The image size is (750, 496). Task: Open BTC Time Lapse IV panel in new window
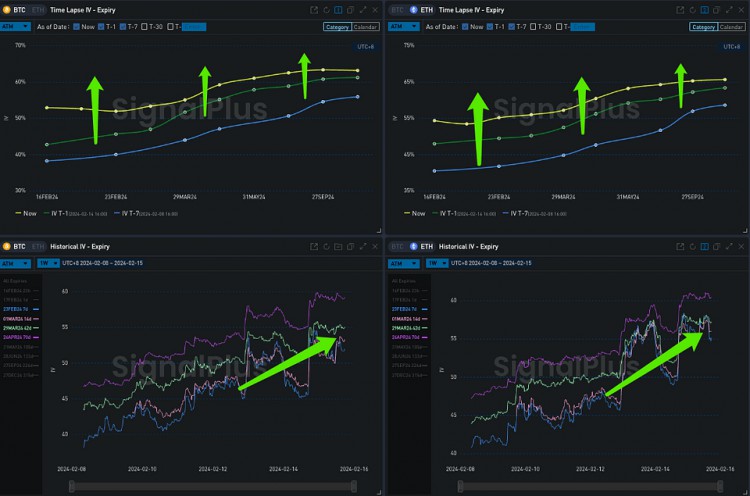click(314, 10)
